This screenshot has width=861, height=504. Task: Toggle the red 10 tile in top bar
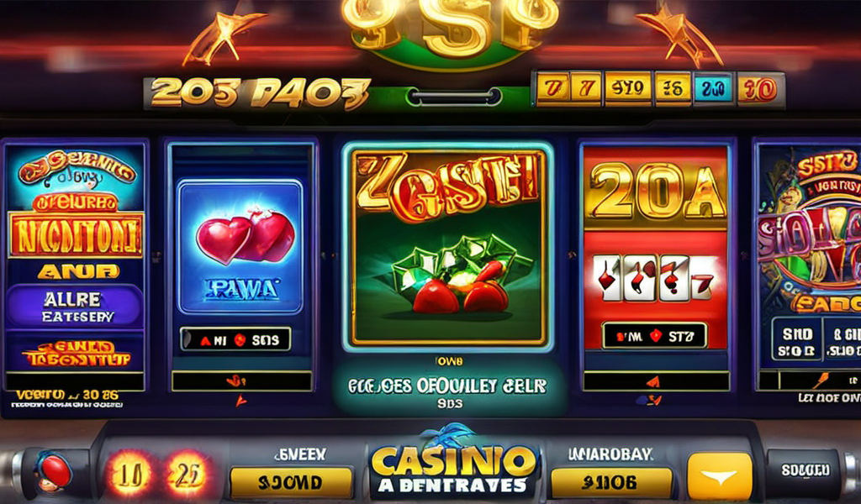758,89
